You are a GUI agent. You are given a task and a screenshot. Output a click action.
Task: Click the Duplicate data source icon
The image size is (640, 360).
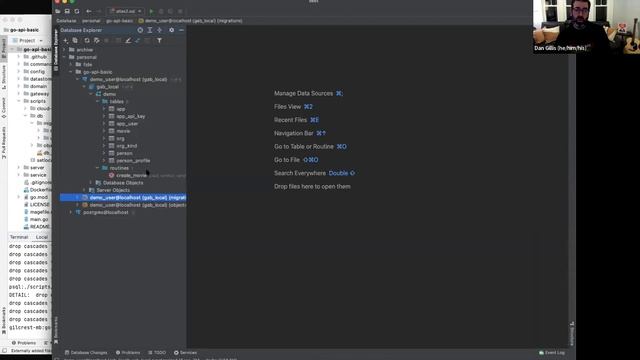(75, 40)
